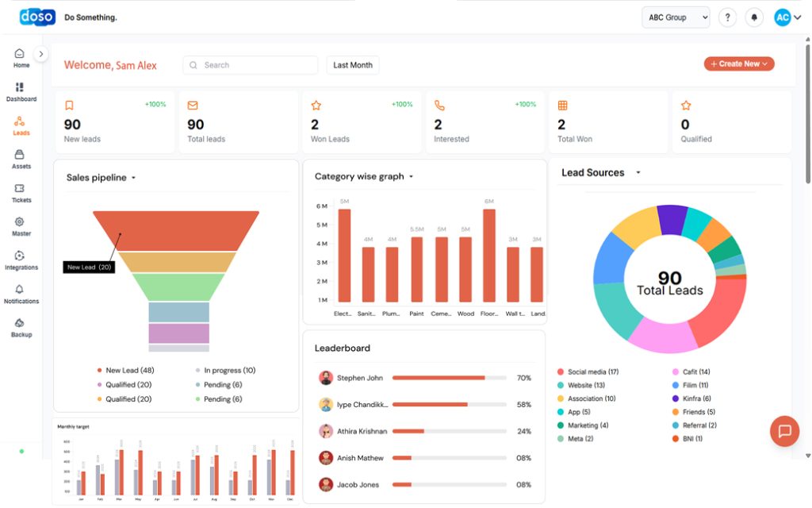The height and width of the screenshot is (508, 812).
Task: Click the Total leads envelope icon
Action: coord(193,106)
